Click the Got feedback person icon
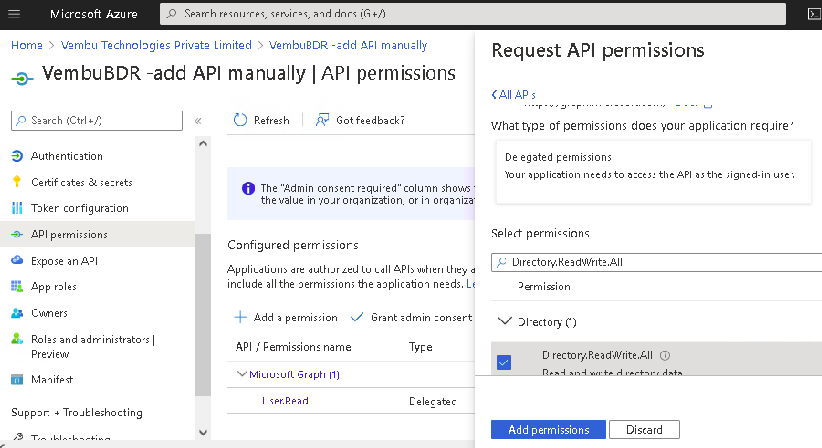Image resolution: width=822 pixels, height=448 pixels. click(322, 120)
